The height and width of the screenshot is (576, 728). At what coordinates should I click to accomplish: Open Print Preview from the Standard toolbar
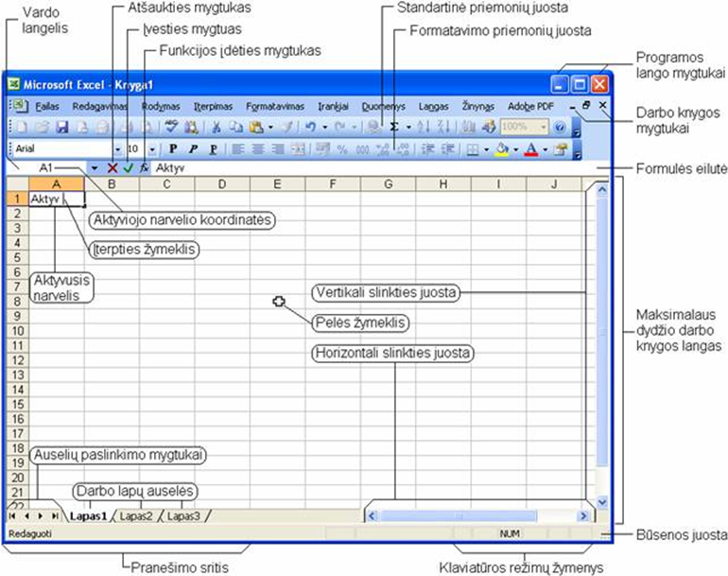[x=147, y=127]
